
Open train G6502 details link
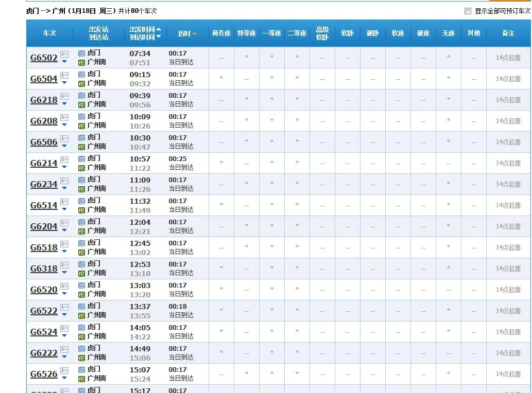point(44,58)
